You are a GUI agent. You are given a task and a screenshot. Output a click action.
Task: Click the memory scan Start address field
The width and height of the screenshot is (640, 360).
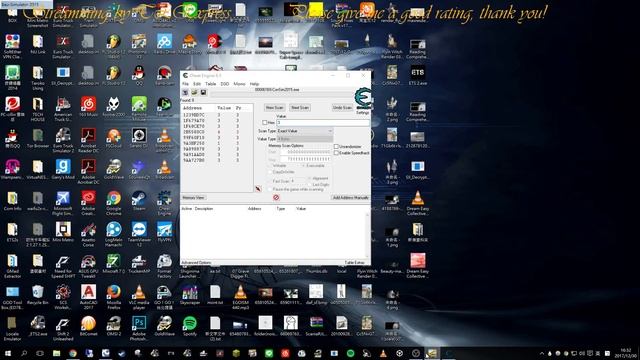[x=306, y=152]
